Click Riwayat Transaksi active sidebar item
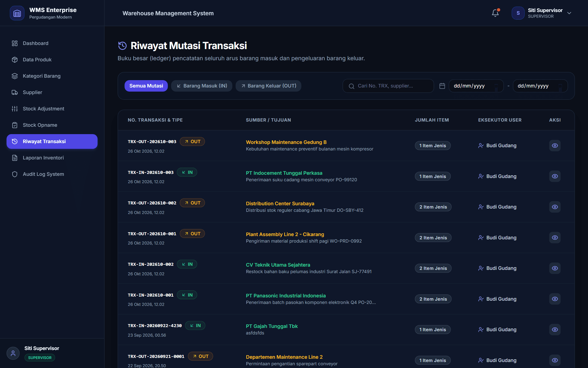Image resolution: width=588 pixels, height=368 pixels. 52,141
